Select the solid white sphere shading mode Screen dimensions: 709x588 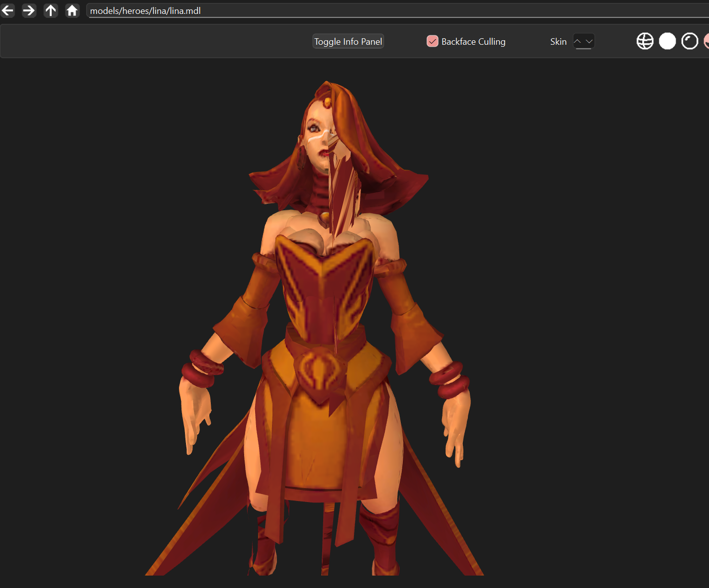(667, 41)
